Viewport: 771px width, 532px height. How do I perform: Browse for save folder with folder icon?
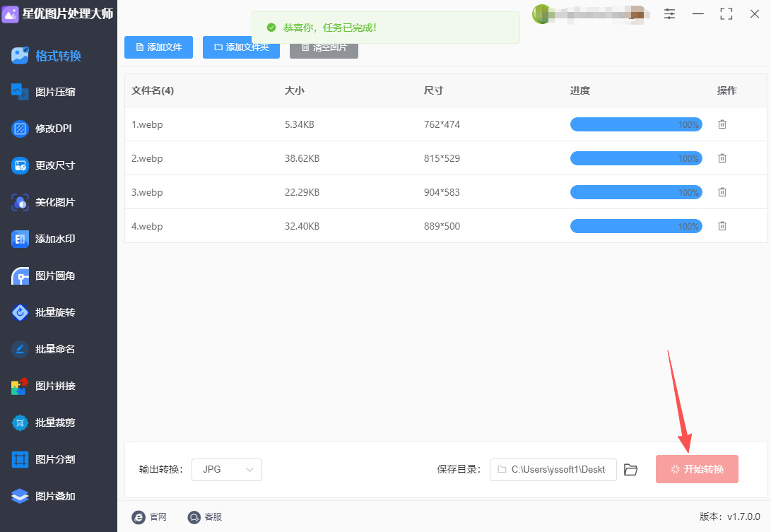click(x=630, y=470)
